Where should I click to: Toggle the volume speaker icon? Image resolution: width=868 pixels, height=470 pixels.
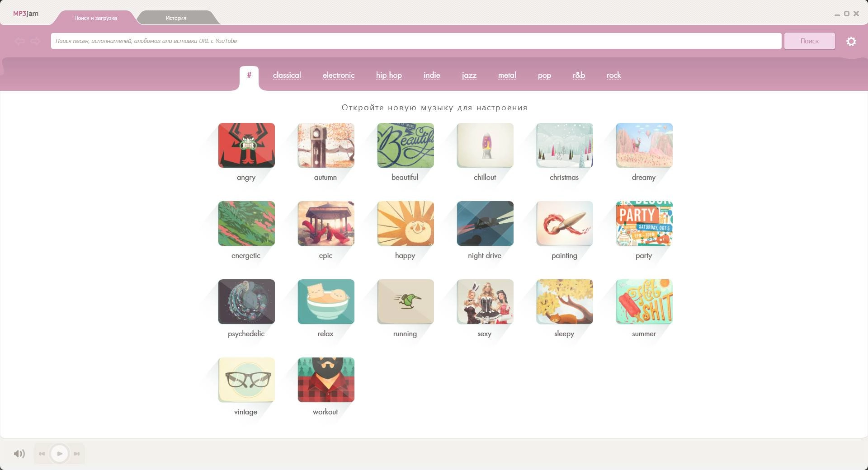(19, 454)
